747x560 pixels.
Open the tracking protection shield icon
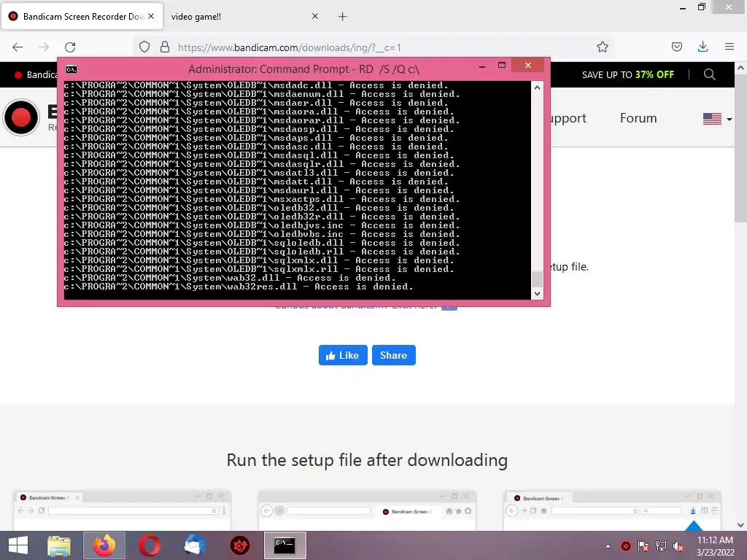[x=144, y=47]
